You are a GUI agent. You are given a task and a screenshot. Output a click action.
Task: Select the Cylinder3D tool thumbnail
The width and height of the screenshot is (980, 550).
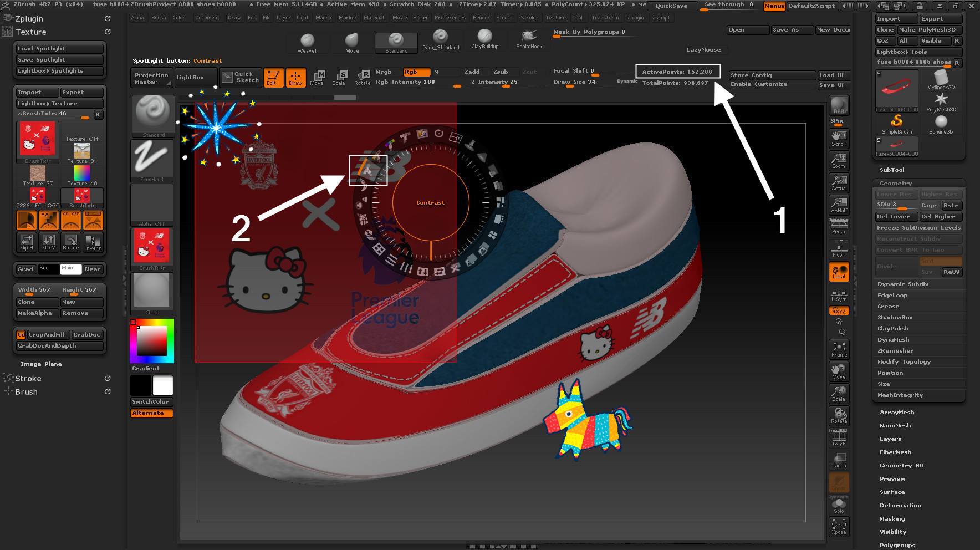(x=941, y=79)
